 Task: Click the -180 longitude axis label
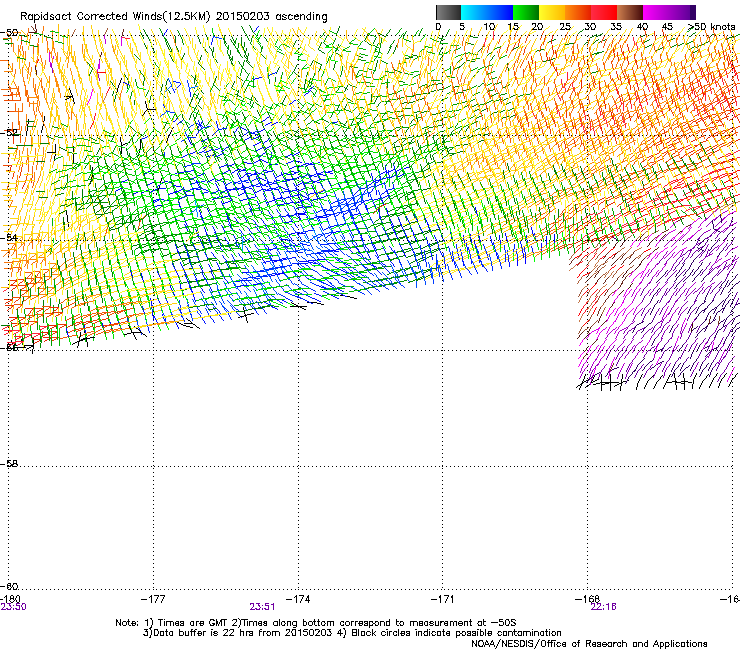click(10, 599)
